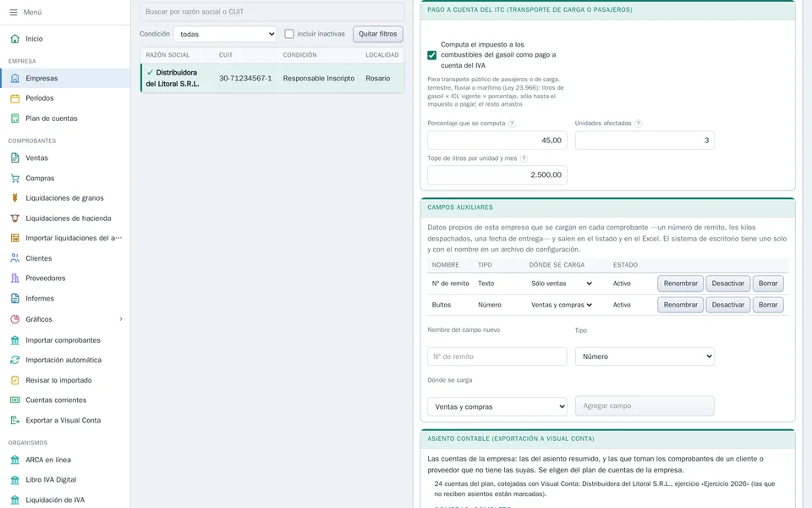Image resolution: width=812 pixels, height=508 pixels.
Task: Click the Liquidaciones de hacienda cow icon
Action: coord(15,218)
